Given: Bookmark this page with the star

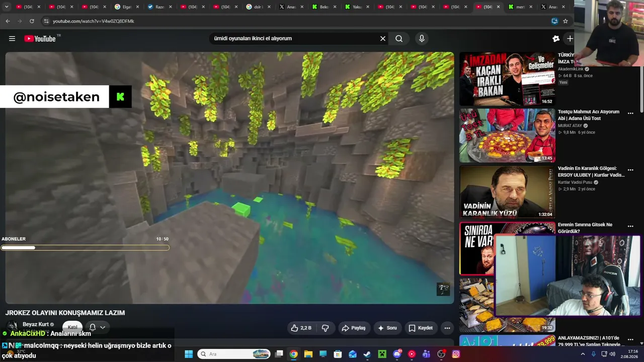Looking at the screenshot, I should click(566, 21).
